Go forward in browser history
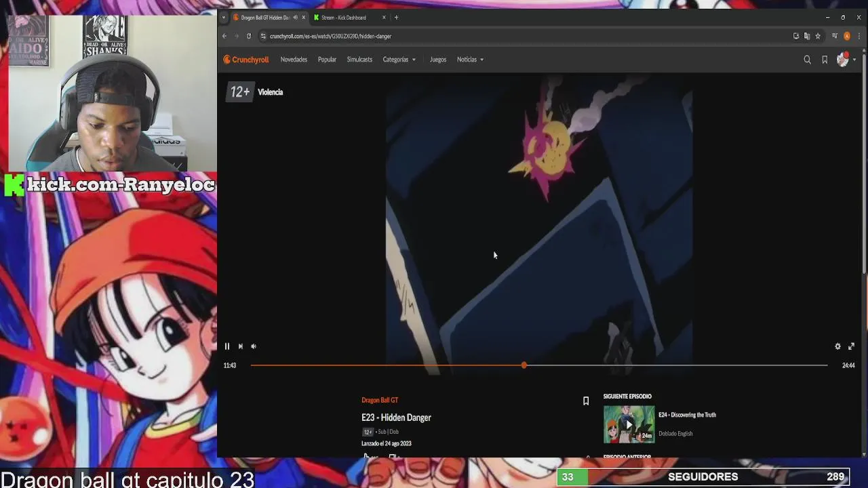 click(x=237, y=36)
